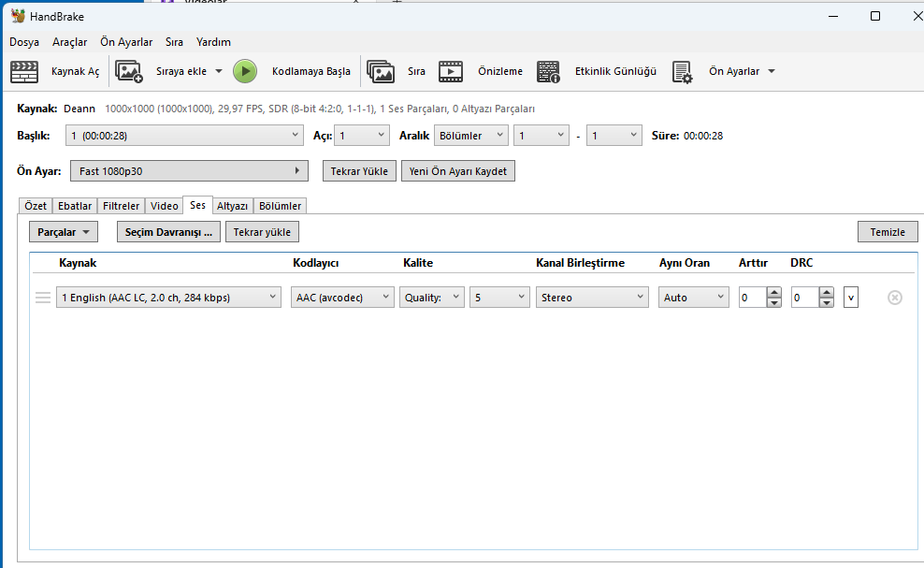
Task: Decrease DRC value with down arrow
Action: point(827,302)
